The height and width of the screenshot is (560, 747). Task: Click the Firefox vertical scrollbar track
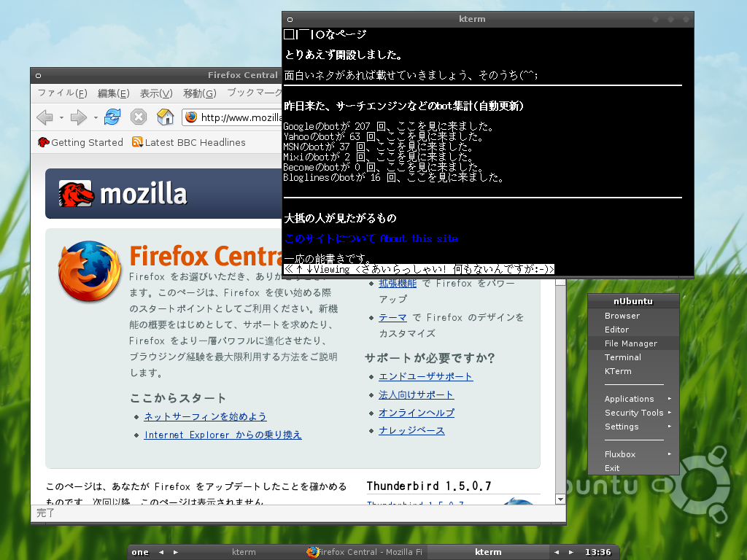tap(561, 389)
